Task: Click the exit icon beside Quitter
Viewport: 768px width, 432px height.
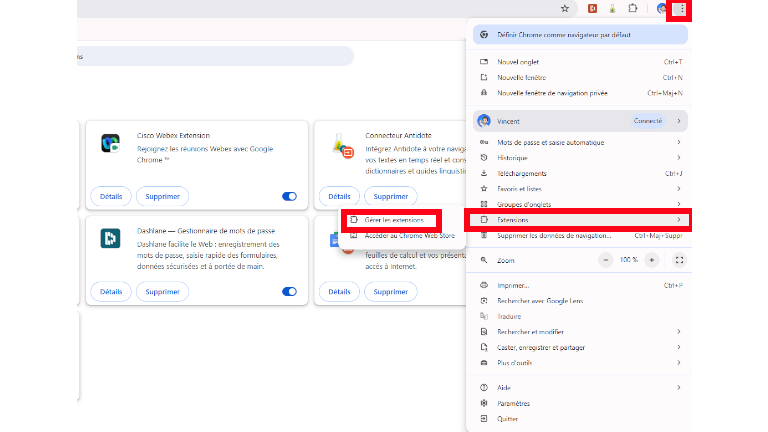Action: [x=484, y=419]
